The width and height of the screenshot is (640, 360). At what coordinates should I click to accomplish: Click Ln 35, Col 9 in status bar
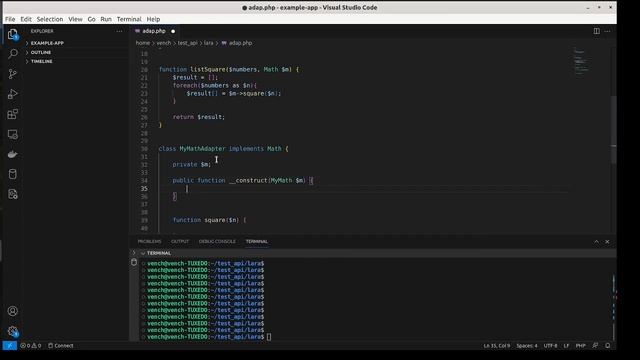tap(497, 346)
